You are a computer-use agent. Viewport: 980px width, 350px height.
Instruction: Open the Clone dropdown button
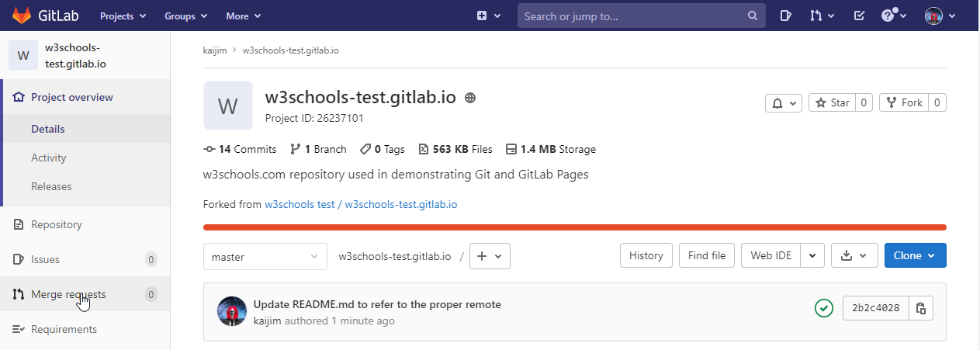click(x=915, y=255)
